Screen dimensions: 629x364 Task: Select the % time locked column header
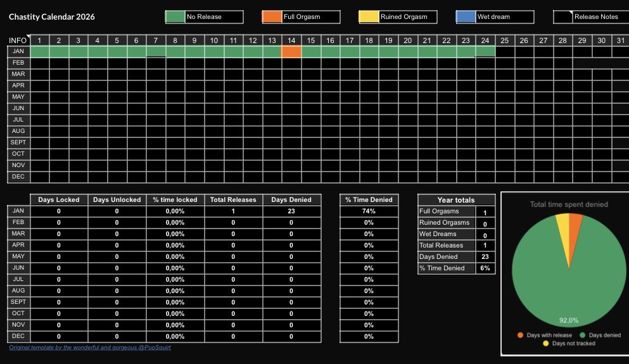175,199
